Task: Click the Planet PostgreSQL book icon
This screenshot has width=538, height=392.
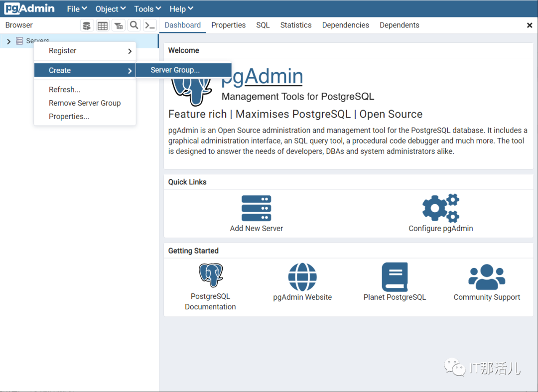Action: (x=395, y=277)
